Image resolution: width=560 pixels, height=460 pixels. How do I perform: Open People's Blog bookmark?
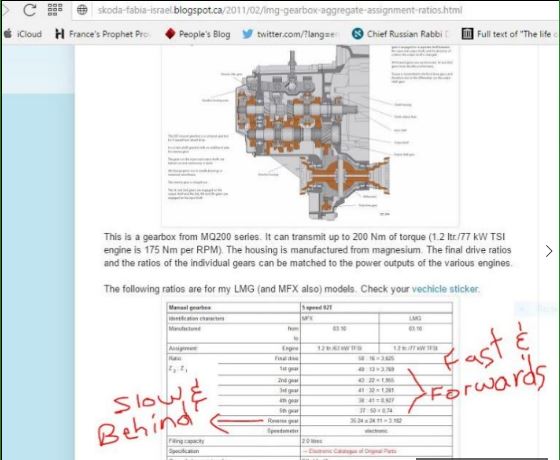pyautogui.click(x=198, y=34)
